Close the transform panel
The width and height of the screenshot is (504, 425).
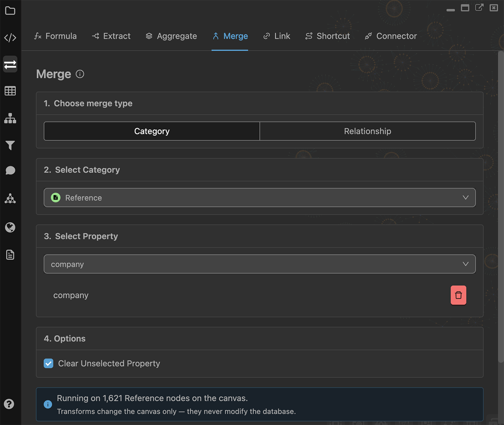[x=494, y=8]
